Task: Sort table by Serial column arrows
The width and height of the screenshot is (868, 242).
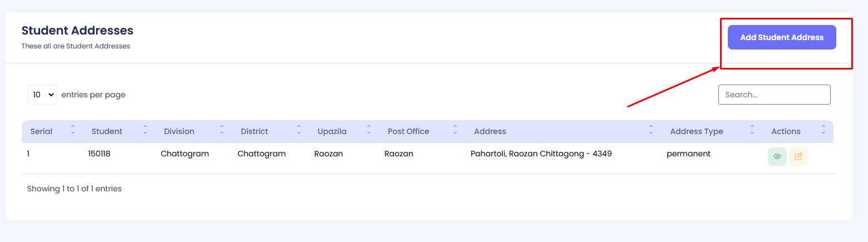Action: [73, 130]
